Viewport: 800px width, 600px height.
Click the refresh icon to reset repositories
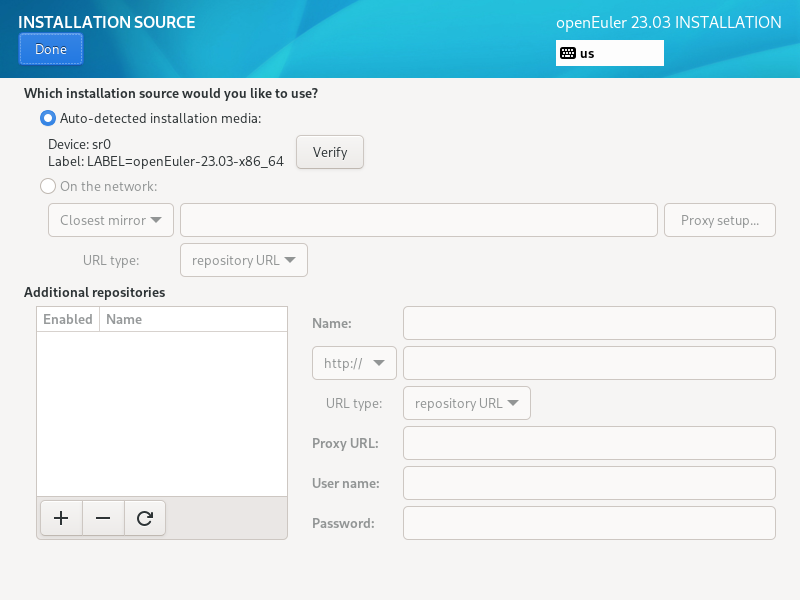click(x=145, y=518)
